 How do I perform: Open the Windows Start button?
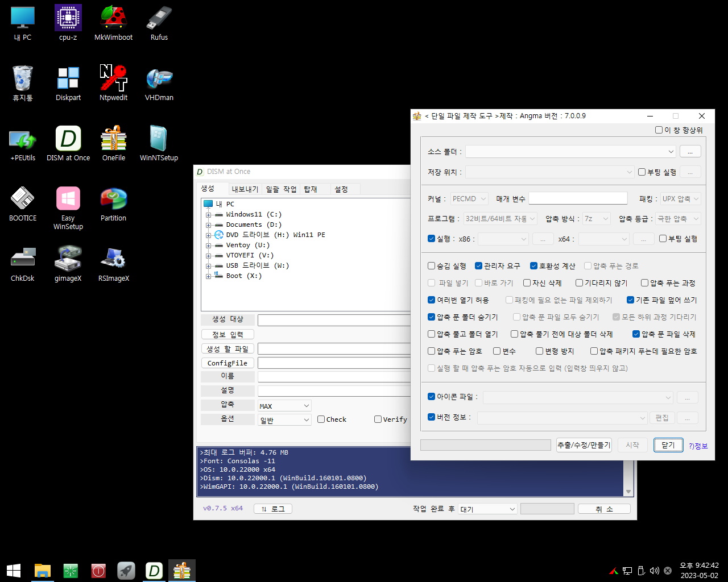tap(14, 571)
